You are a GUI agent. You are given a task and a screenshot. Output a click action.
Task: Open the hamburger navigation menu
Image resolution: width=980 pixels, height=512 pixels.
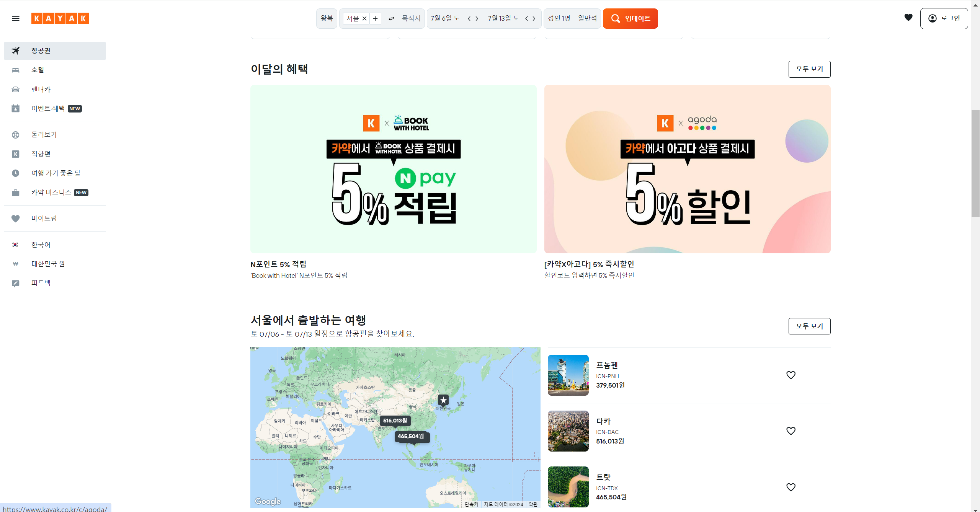(x=16, y=18)
